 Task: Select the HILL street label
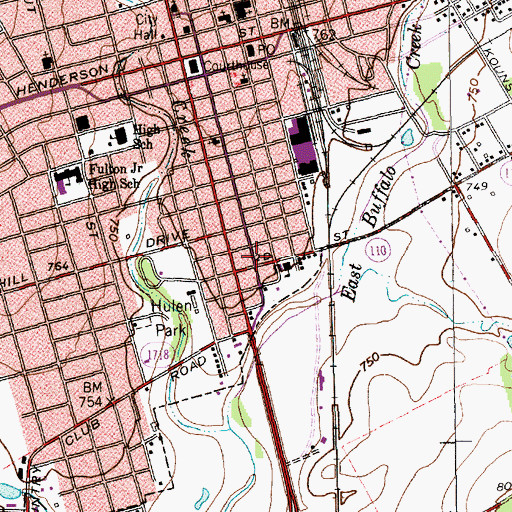14,279
